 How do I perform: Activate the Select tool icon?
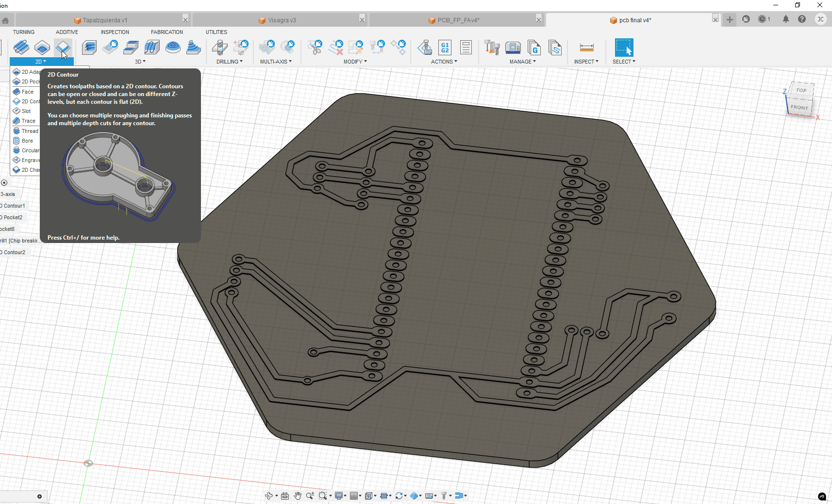click(x=624, y=48)
